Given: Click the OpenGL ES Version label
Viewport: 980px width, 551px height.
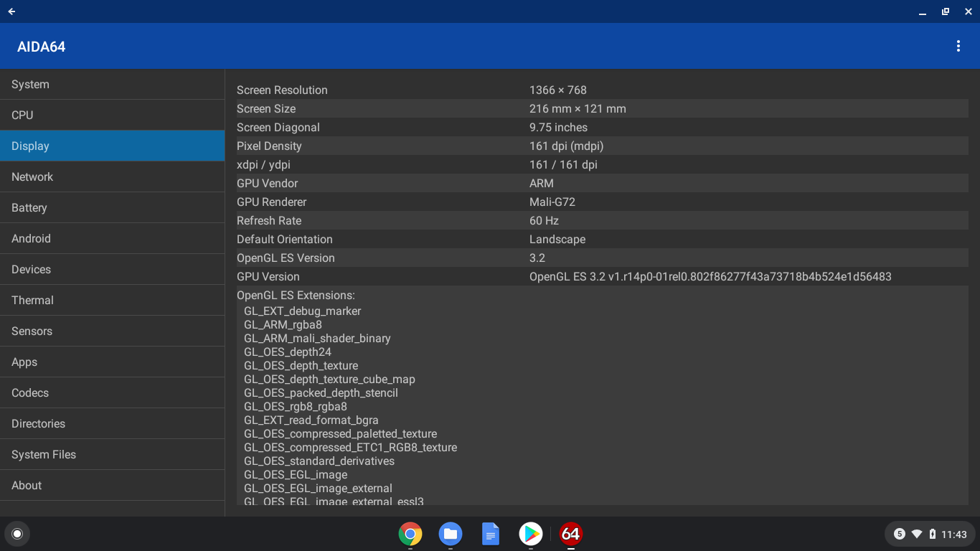Looking at the screenshot, I should tap(286, 258).
